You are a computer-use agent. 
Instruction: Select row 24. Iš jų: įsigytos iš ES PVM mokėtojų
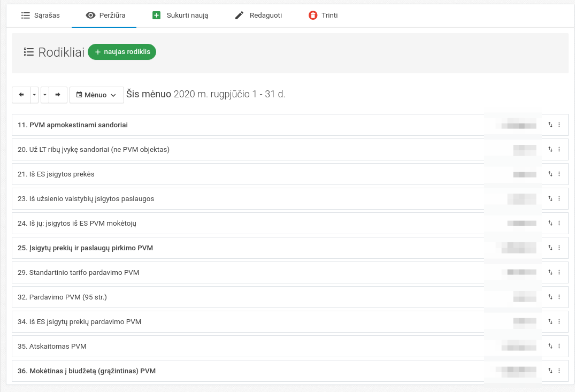coord(77,224)
